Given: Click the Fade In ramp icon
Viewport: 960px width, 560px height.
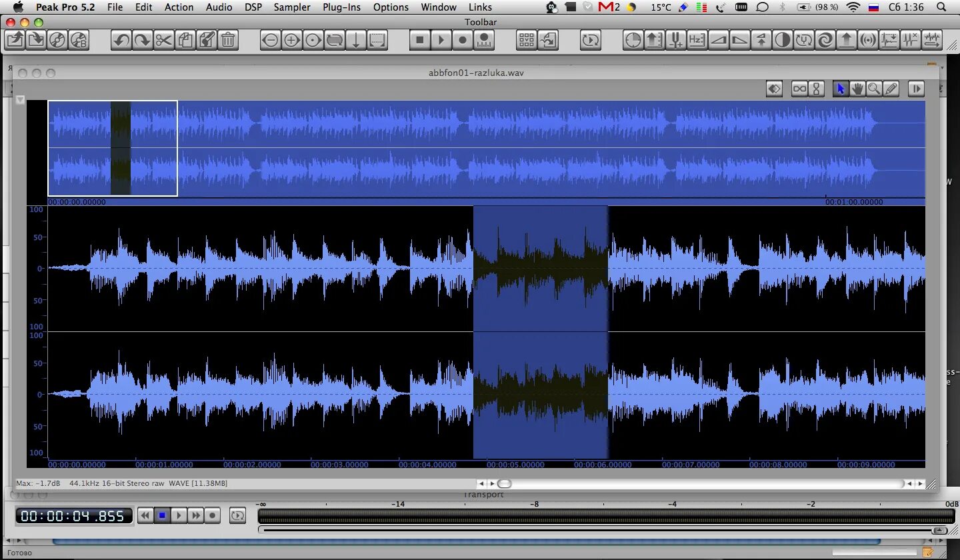Looking at the screenshot, I should pyautogui.click(x=718, y=40).
